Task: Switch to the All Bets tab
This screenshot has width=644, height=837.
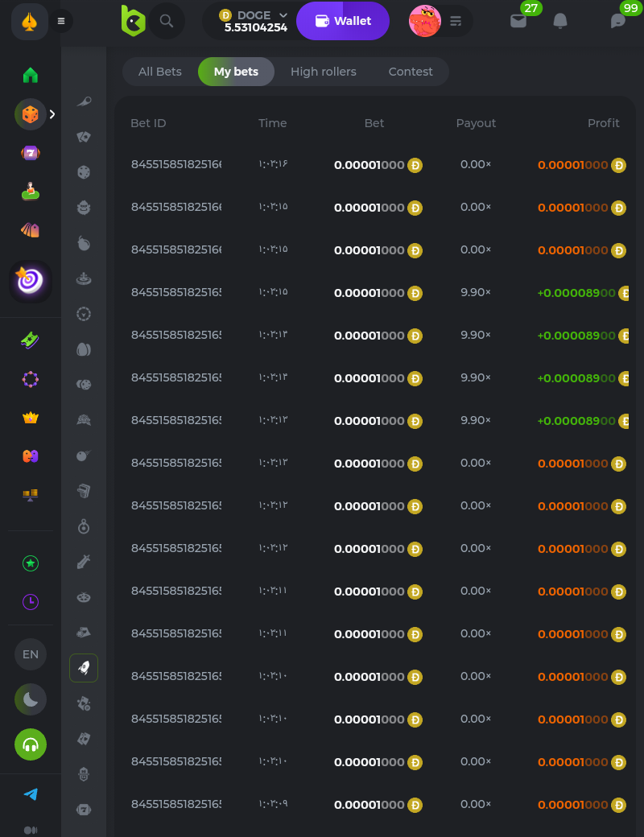Action: (160, 72)
